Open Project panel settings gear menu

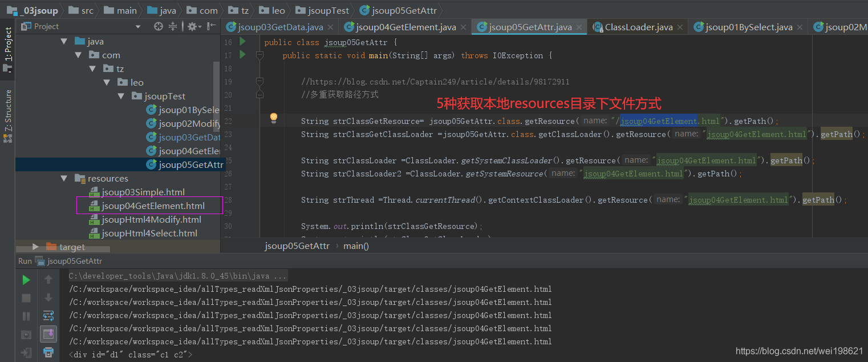coord(193,26)
